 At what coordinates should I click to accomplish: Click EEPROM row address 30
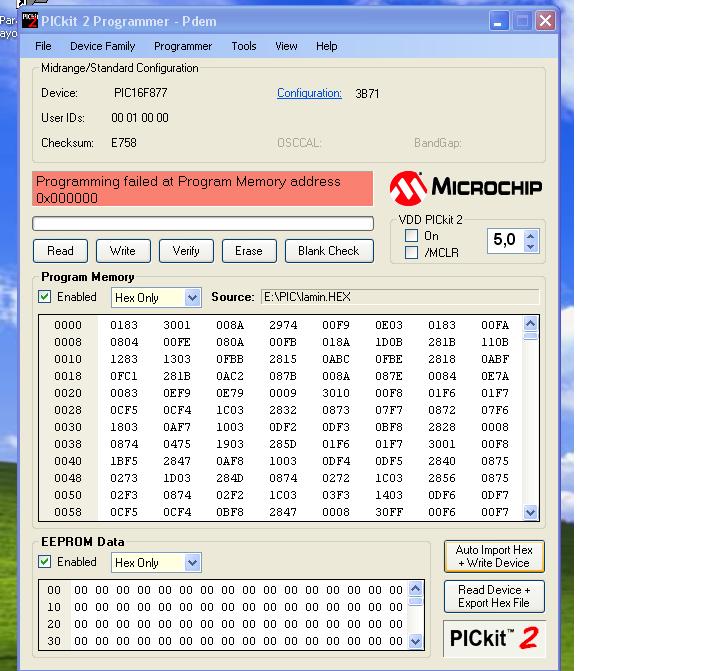click(54, 641)
